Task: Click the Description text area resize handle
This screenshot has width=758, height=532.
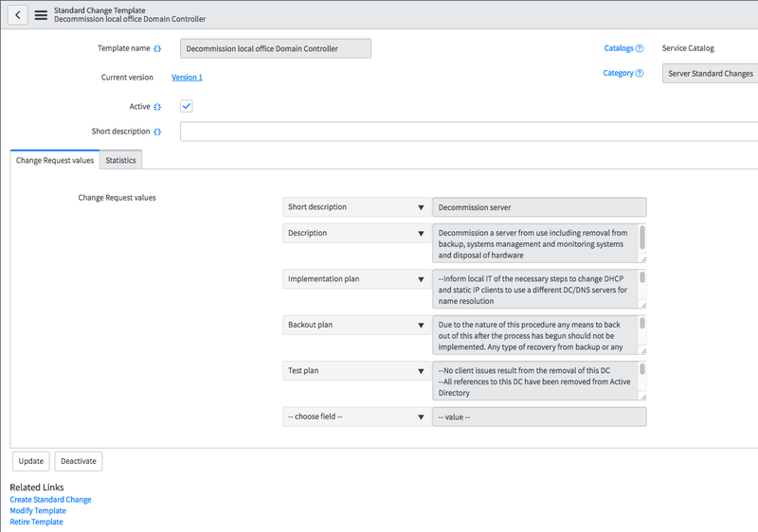Action: pos(643,259)
